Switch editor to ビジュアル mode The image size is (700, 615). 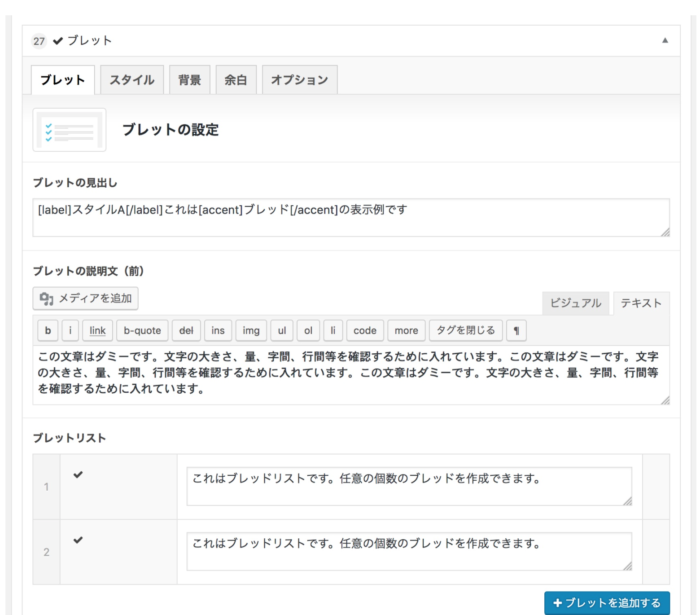(x=575, y=303)
